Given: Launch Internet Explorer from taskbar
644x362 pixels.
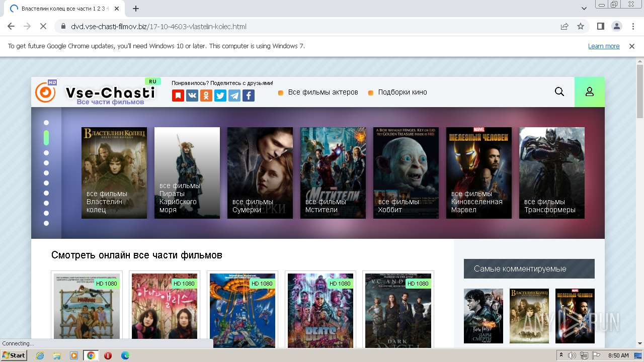Looking at the screenshot, I should [40, 355].
